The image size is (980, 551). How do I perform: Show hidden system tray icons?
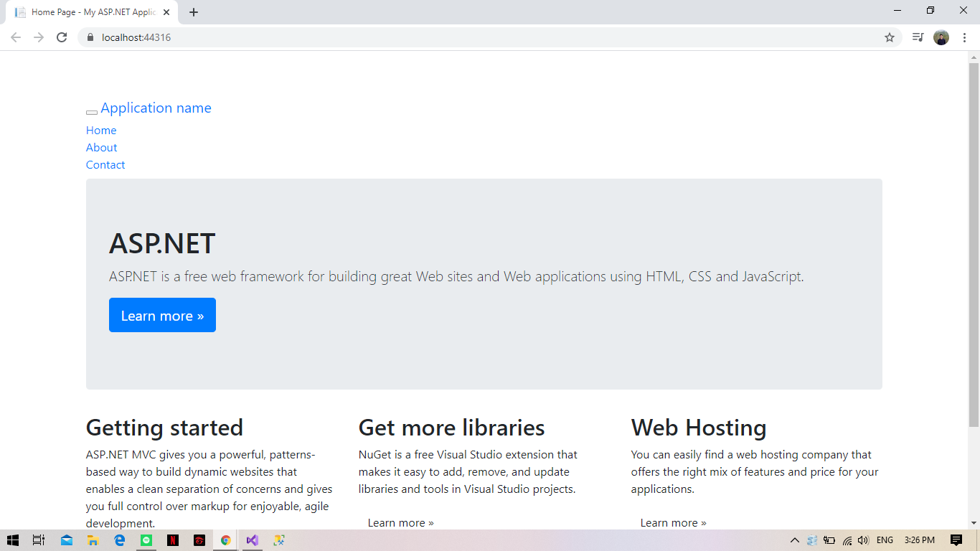click(x=794, y=540)
